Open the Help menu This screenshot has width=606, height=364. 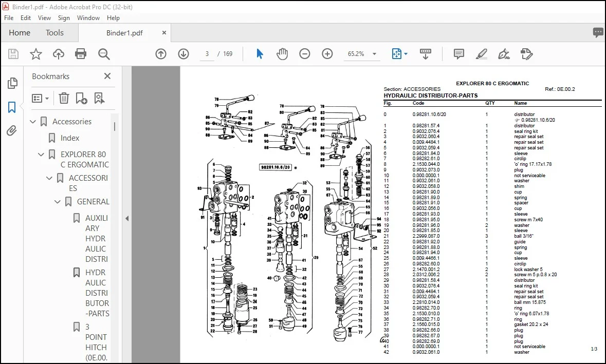(x=113, y=18)
